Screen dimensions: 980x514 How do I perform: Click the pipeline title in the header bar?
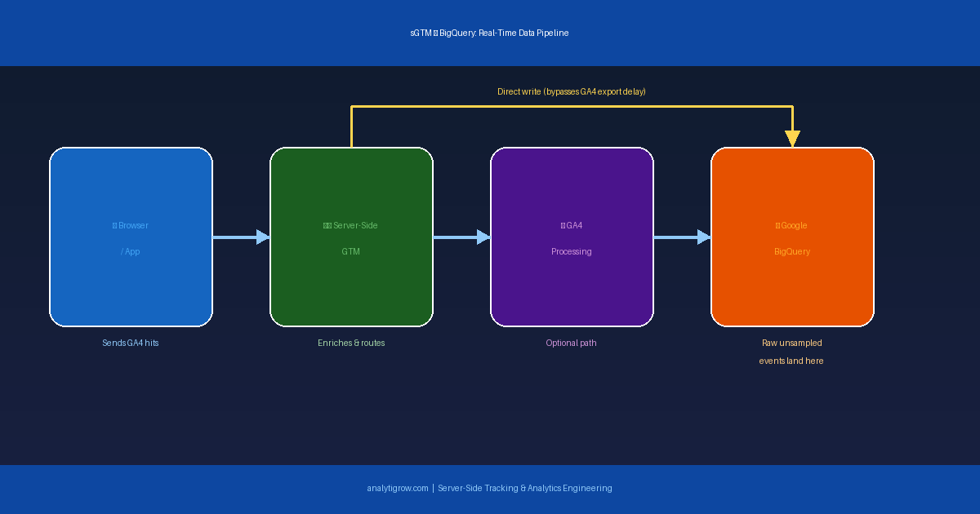489,33
